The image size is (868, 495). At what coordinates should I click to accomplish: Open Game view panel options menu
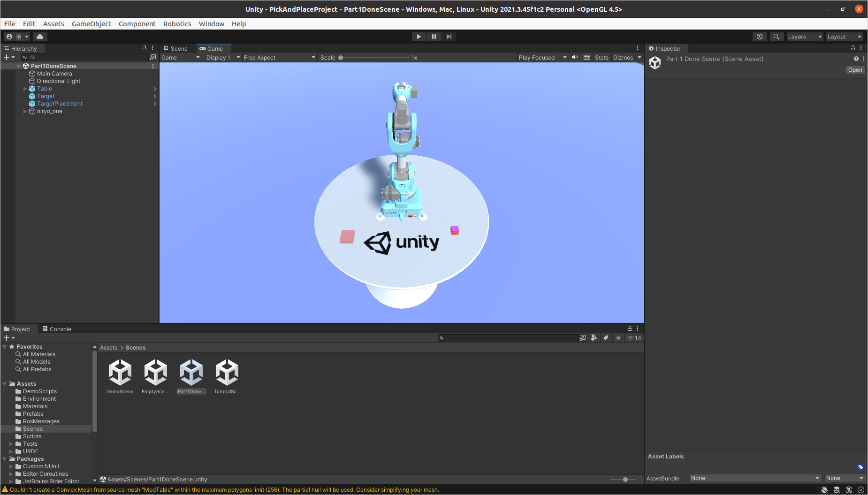pos(638,48)
